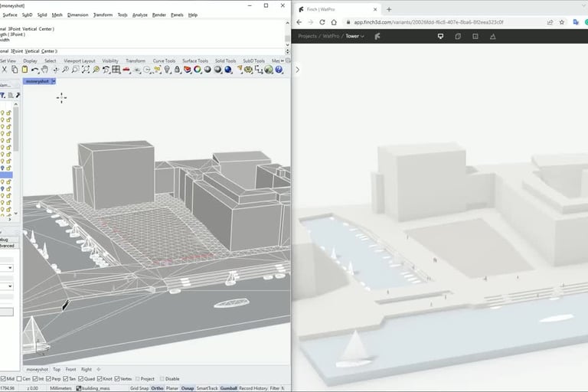Viewport: 588px width, 392px height.
Task: Enable the Cen osnap checkbox
Action: 19,379
